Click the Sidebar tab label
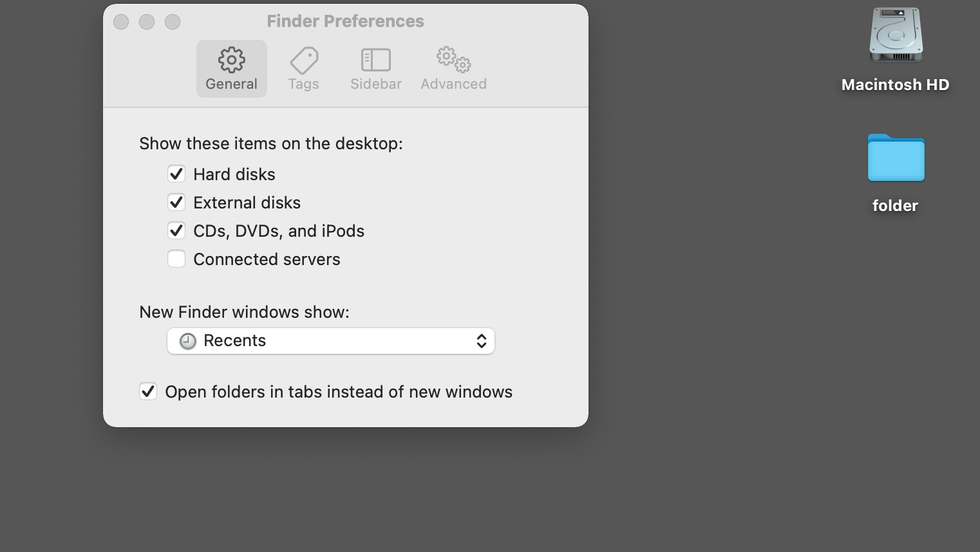 [375, 84]
